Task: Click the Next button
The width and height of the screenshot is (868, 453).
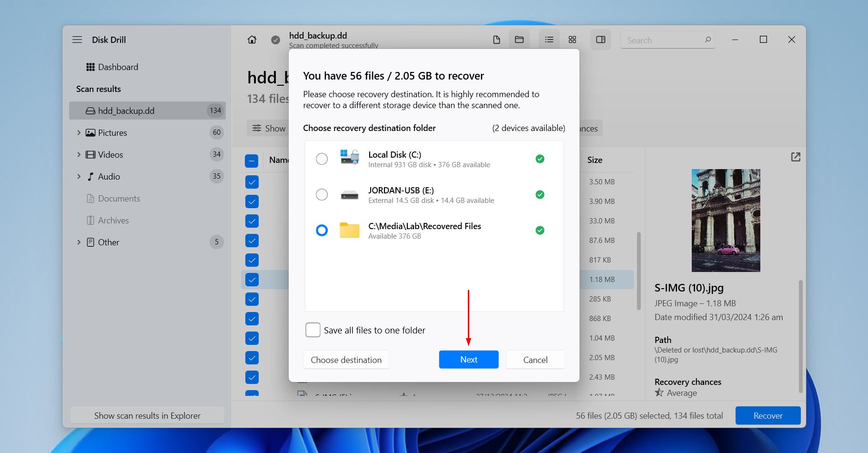Action: pos(469,360)
